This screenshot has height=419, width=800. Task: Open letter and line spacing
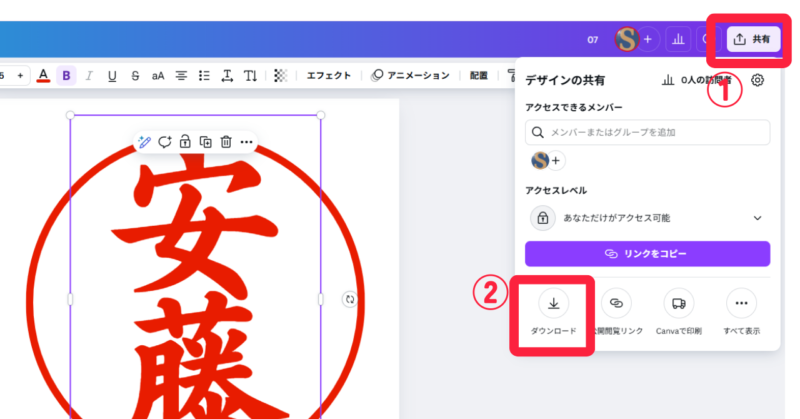(x=227, y=76)
